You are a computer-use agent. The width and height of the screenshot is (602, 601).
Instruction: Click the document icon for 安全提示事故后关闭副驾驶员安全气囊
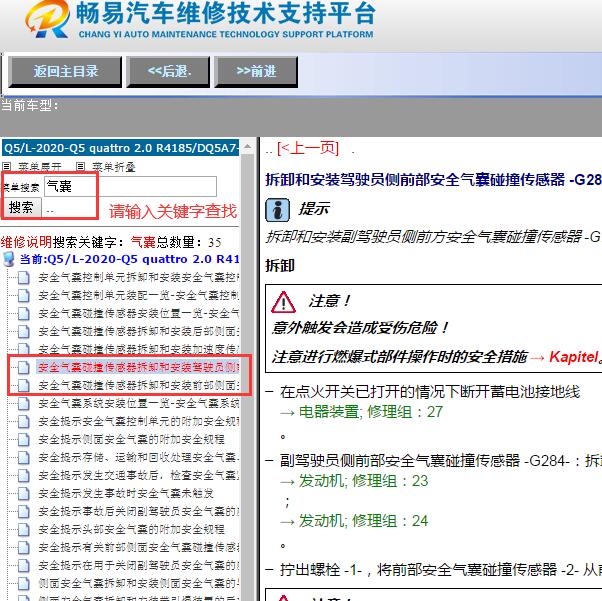24,511
